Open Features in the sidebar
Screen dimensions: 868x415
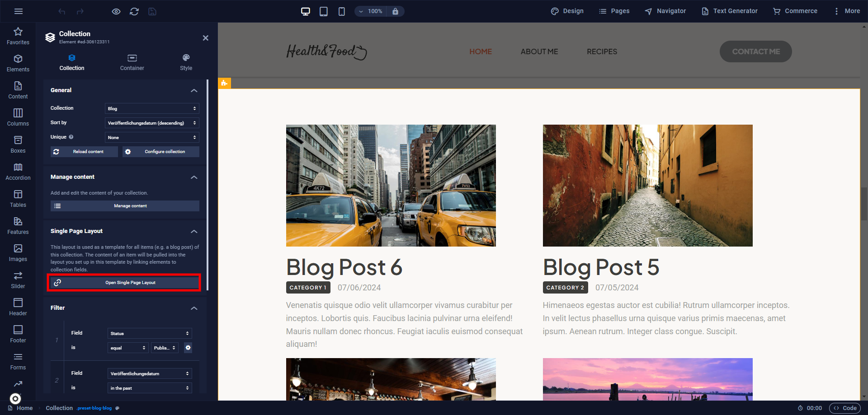[18, 226]
